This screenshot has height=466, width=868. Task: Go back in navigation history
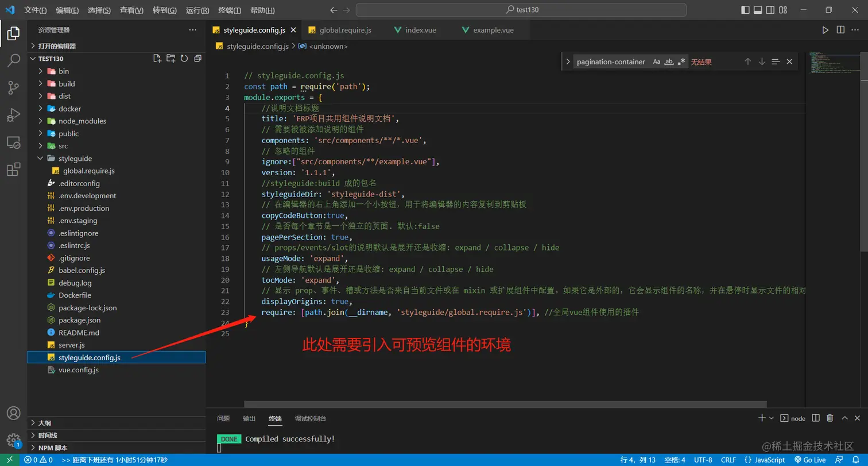tap(334, 10)
